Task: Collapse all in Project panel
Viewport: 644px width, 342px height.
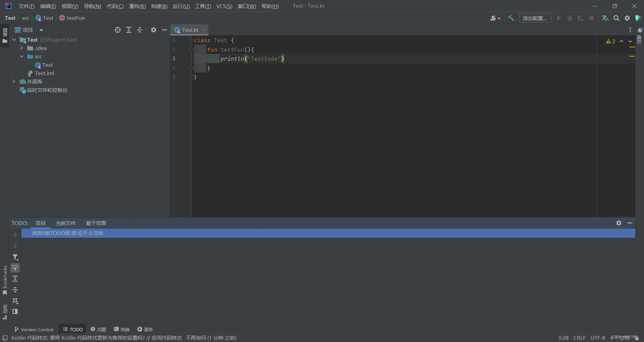Action: point(140,30)
